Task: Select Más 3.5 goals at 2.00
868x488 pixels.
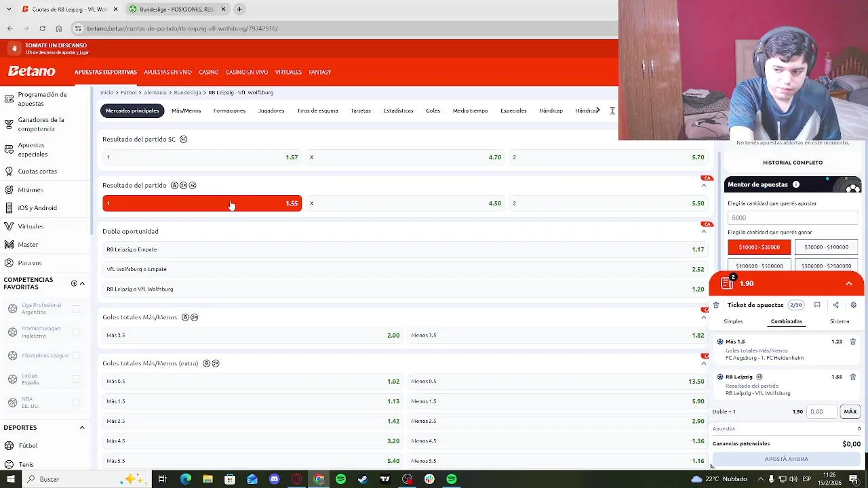Action: 252,335
